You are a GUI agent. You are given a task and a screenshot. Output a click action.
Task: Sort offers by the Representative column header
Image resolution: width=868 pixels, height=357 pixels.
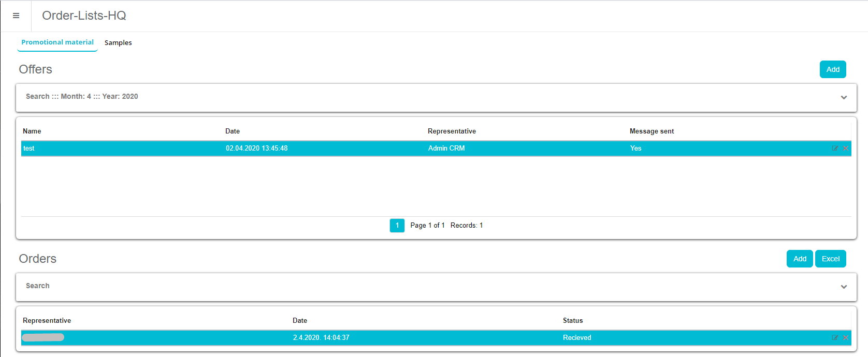tap(452, 131)
